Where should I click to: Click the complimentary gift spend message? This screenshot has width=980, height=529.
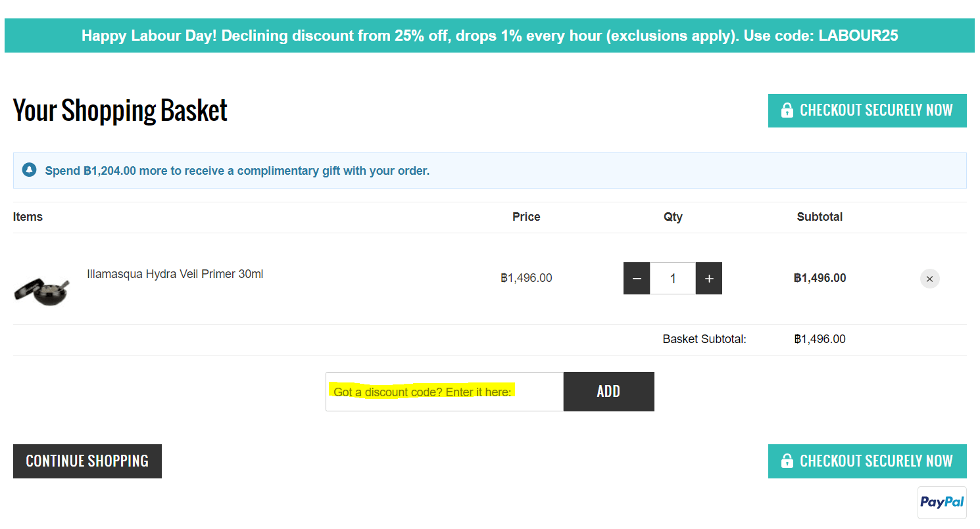pyautogui.click(x=237, y=171)
